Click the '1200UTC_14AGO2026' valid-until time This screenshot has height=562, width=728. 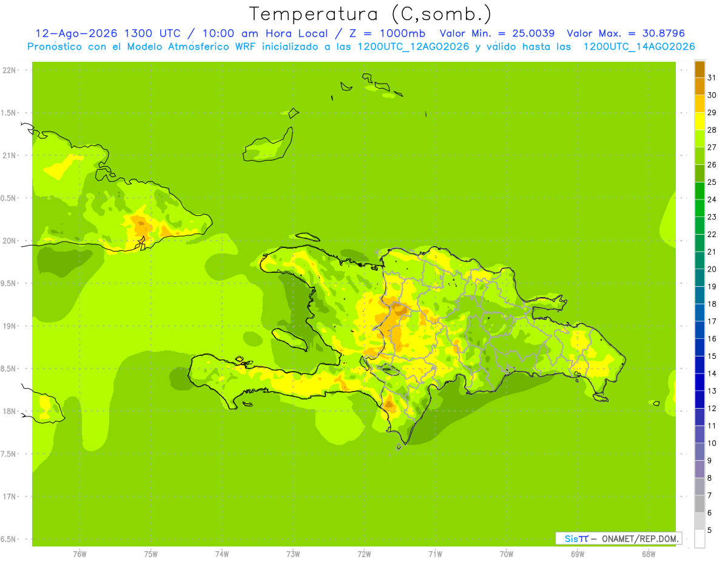(x=639, y=47)
